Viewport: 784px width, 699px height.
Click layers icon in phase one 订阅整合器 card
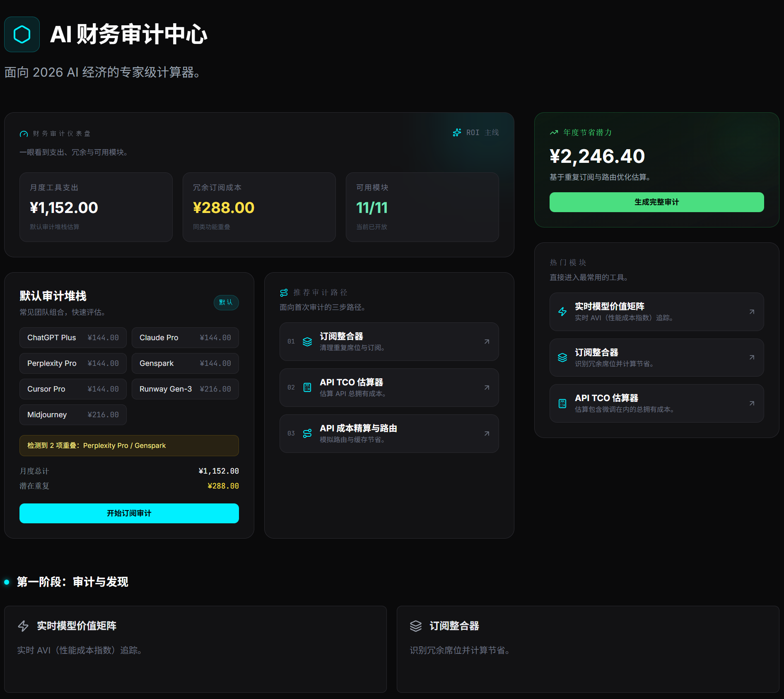416,626
